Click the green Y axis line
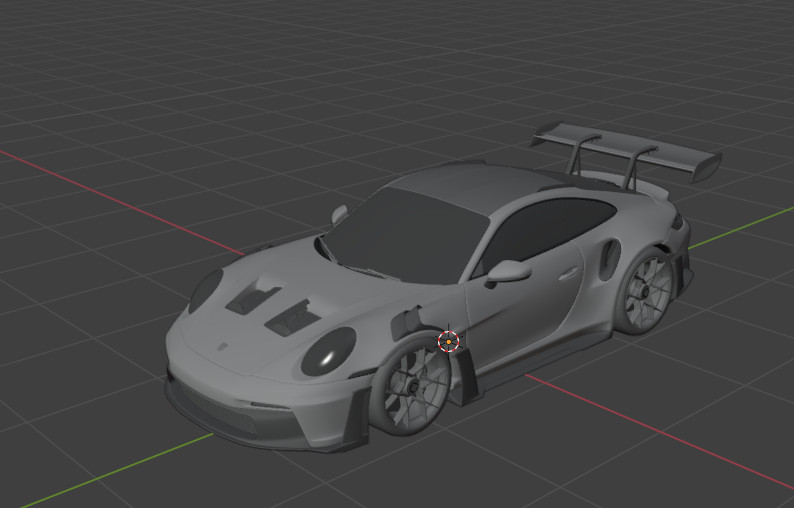 [116, 472]
